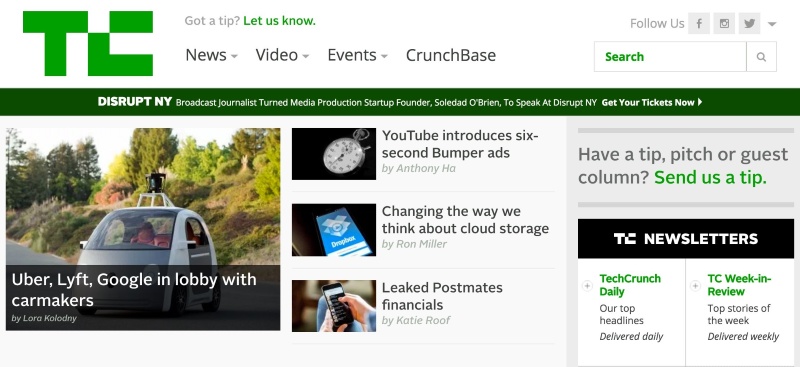
Task: Read 'Changing the way we think about cloud storage'
Action: coord(465,220)
